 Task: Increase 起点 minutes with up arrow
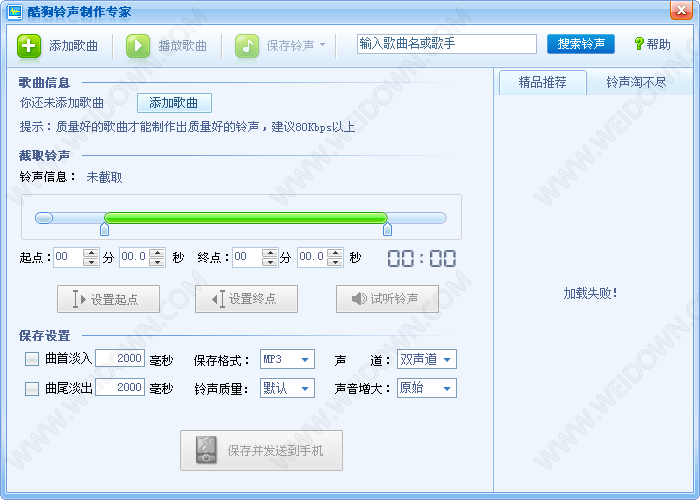pos(91,253)
